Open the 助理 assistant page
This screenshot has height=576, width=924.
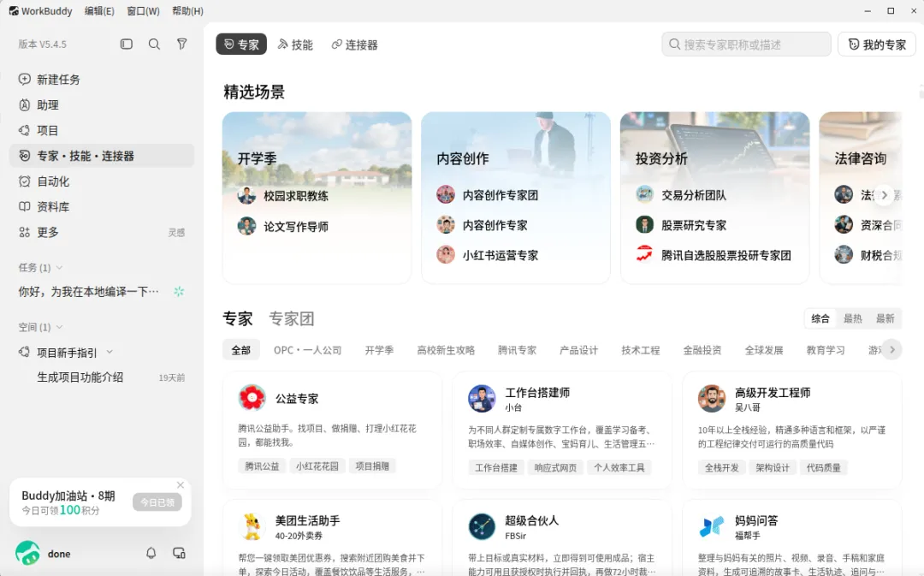pos(101,105)
